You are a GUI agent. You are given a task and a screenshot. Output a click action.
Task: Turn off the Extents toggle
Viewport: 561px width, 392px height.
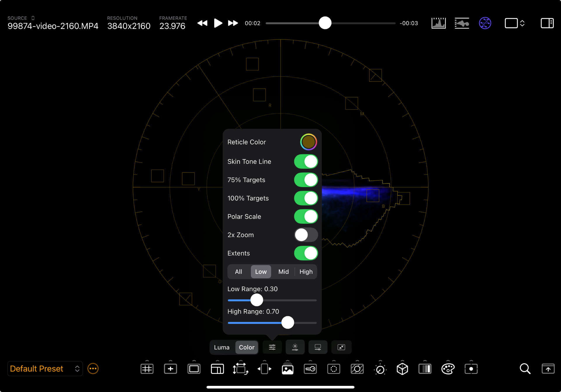pyautogui.click(x=306, y=253)
